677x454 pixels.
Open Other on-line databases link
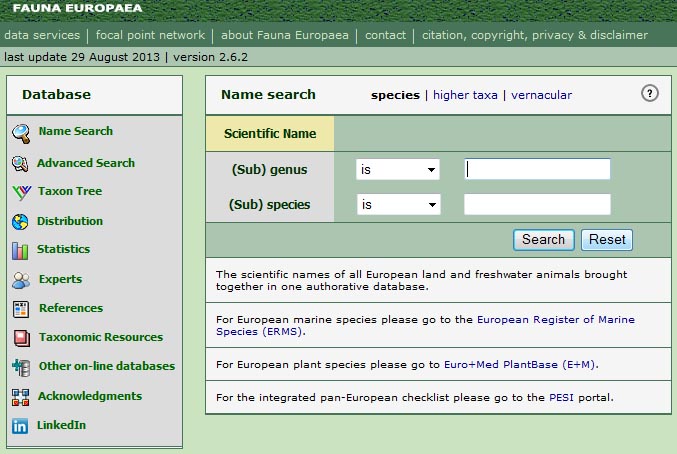point(107,366)
